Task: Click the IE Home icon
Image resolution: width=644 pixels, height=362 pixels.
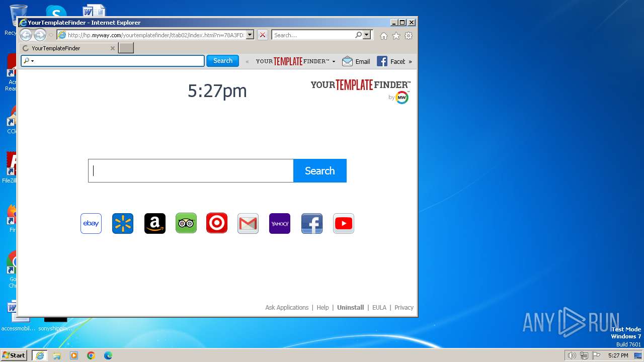Action: pos(384,36)
